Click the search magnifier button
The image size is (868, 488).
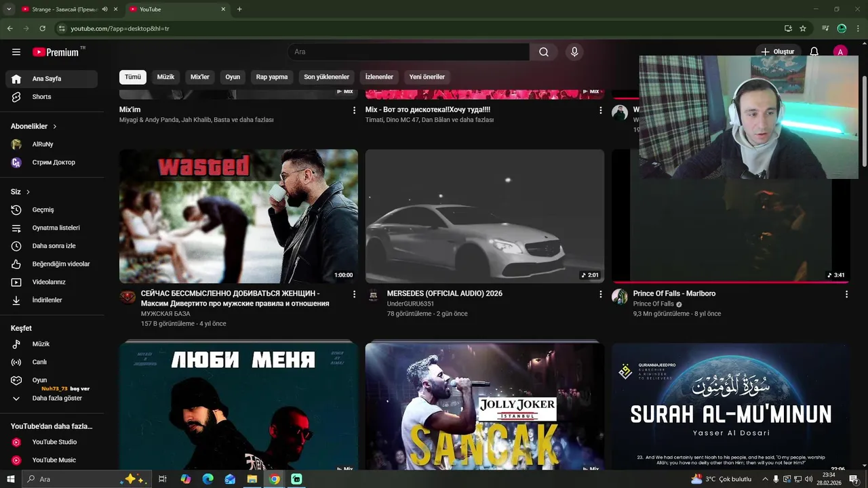544,52
